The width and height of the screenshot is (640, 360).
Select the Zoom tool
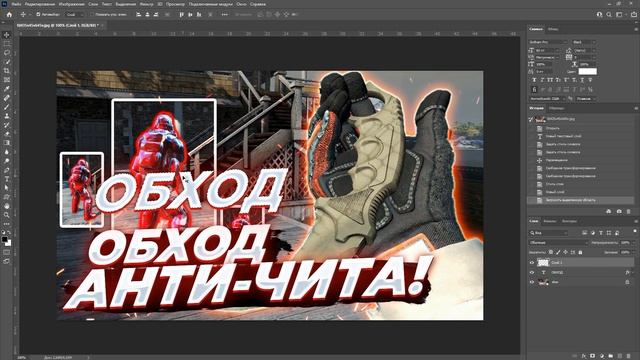coord(7,215)
